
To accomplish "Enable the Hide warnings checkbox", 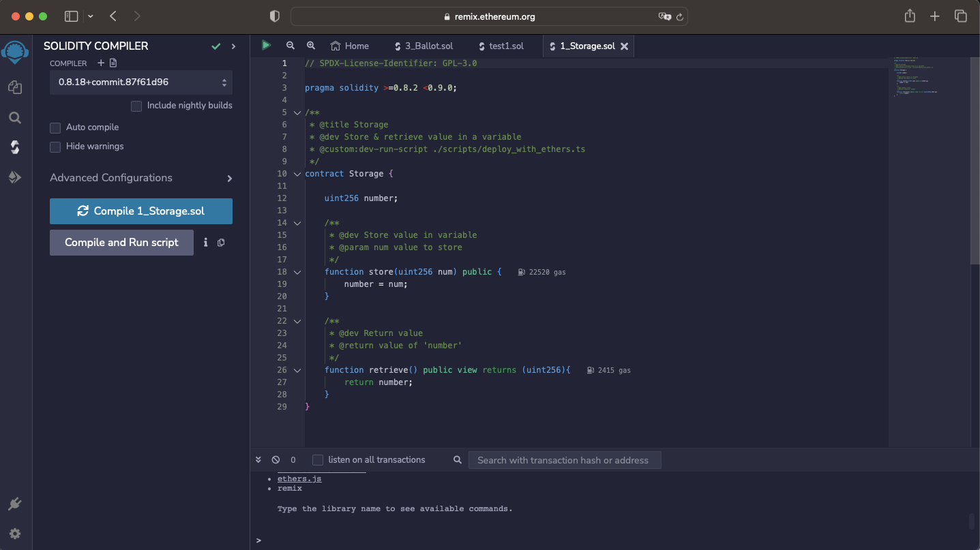I will (x=55, y=147).
